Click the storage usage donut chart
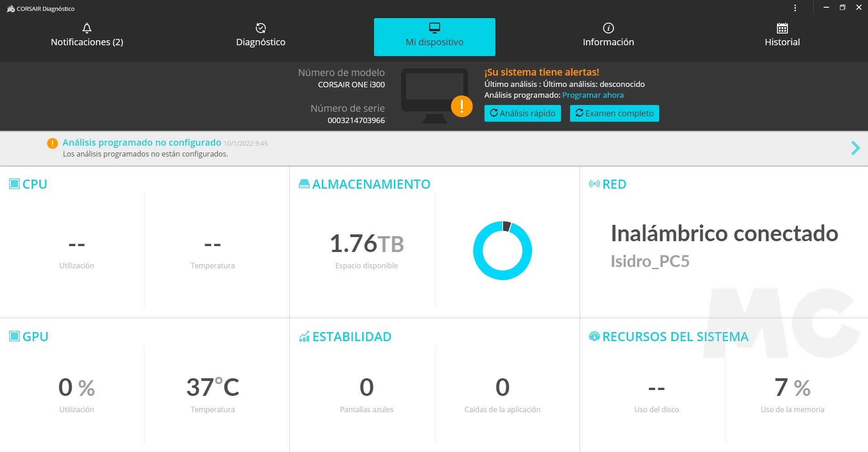 coord(502,250)
